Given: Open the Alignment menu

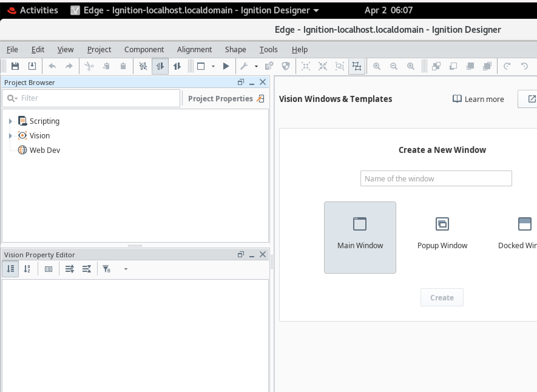Looking at the screenshot, I should [x=194, y=49].
